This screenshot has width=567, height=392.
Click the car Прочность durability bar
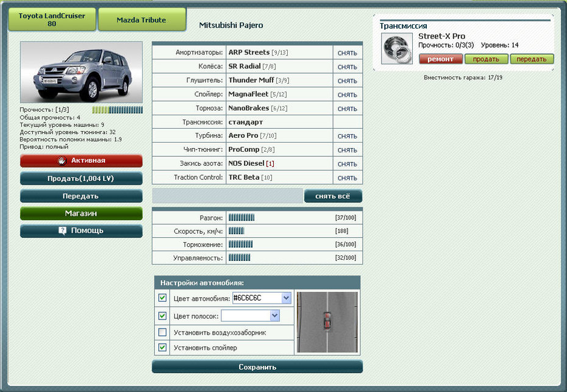117,110
